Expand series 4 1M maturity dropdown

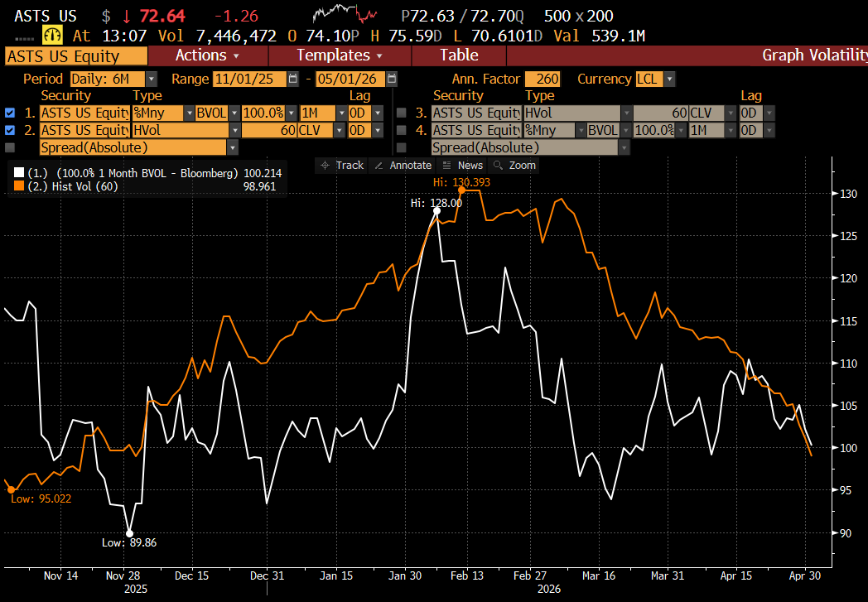point(732,131)
